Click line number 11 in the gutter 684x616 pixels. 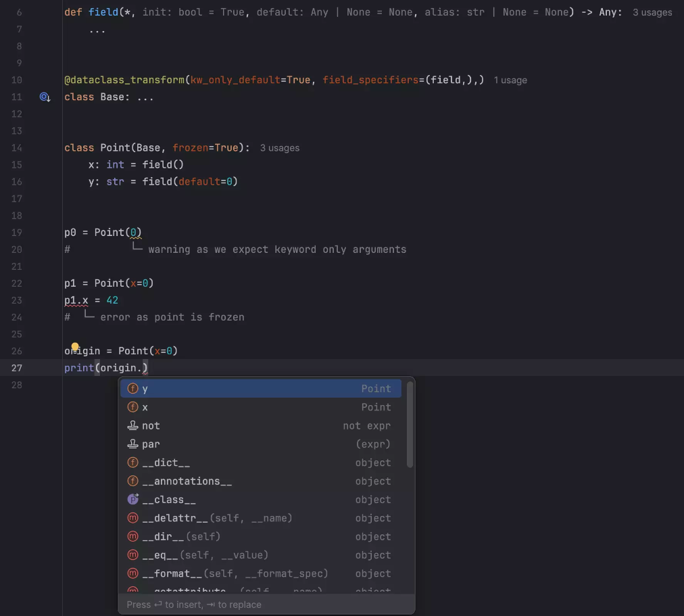pos(17,97)
